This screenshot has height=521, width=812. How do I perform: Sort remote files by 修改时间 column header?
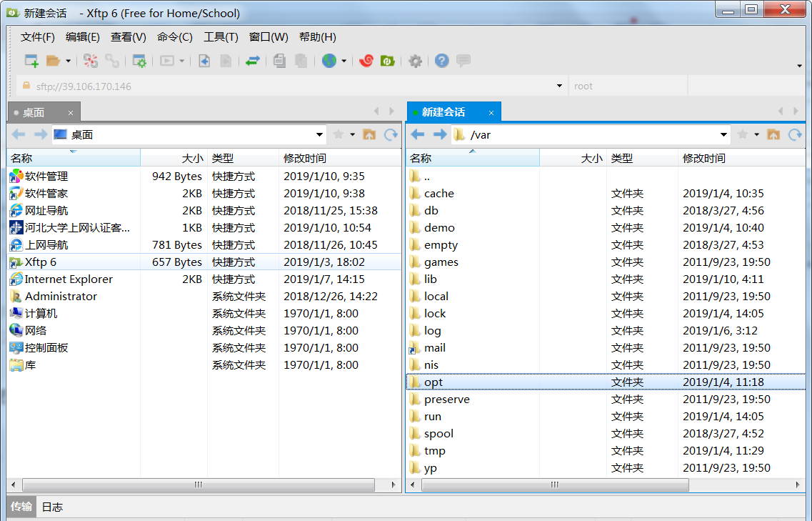pos(706,158)
